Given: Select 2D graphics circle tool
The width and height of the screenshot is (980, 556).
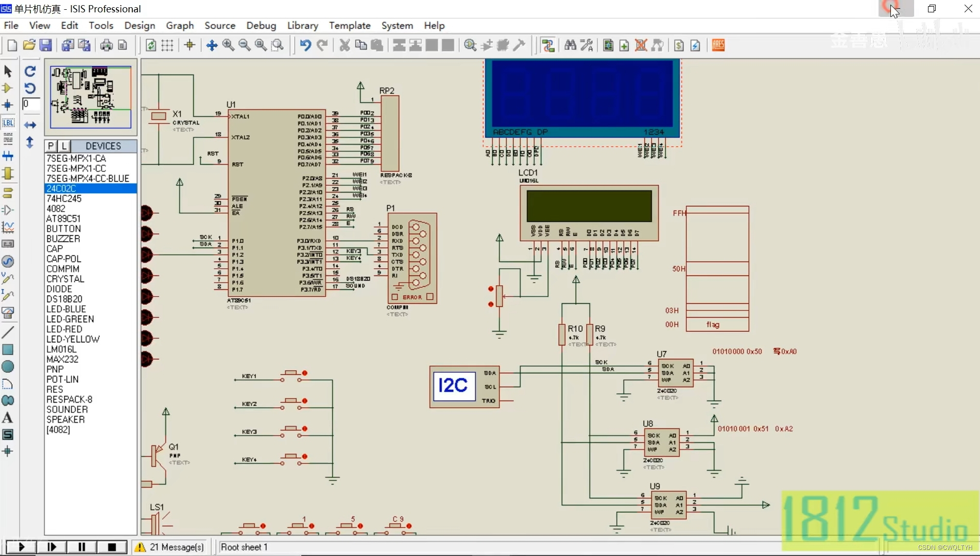Looking at the screenshot, I should pos(8,367).
